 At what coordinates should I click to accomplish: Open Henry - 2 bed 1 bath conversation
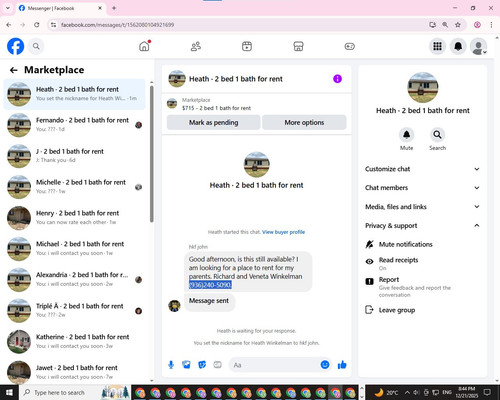pyautogui.click(x=74, y=218)
